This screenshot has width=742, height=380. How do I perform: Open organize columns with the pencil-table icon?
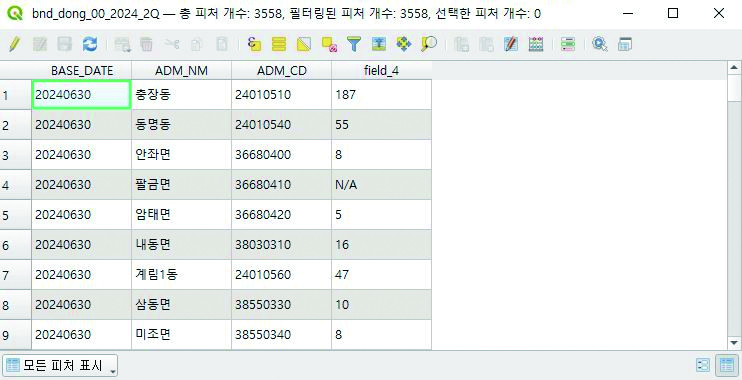point(511,44)
